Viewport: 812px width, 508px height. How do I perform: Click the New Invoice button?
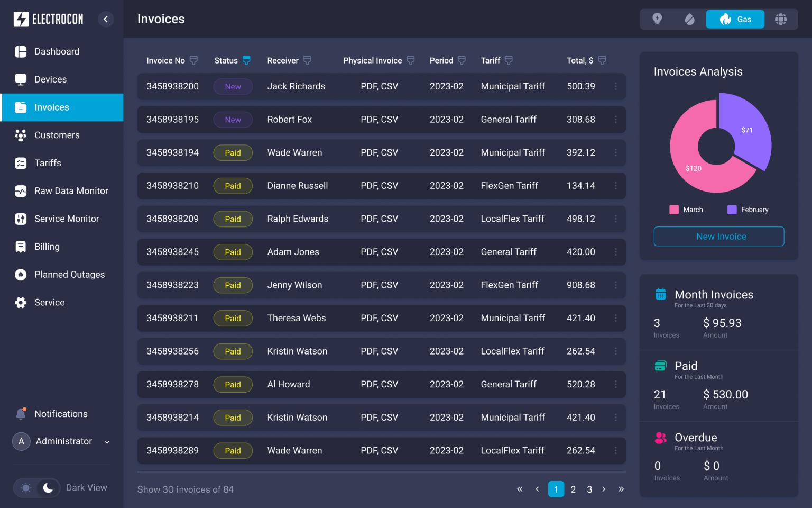(719, 237)
